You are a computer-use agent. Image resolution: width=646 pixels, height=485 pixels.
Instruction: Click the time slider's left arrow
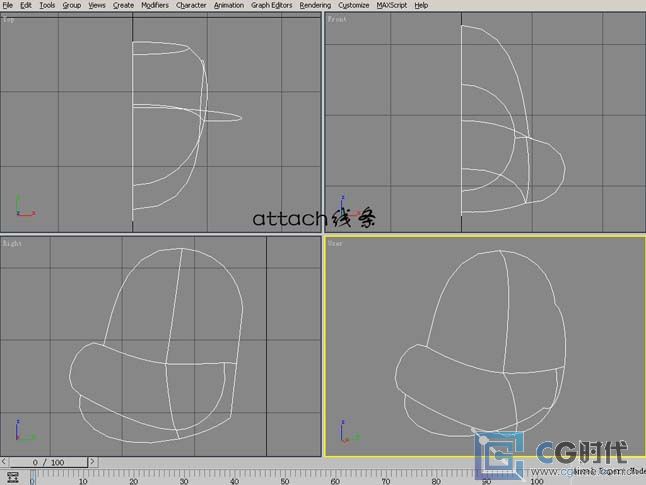click(x=5, y=462)
